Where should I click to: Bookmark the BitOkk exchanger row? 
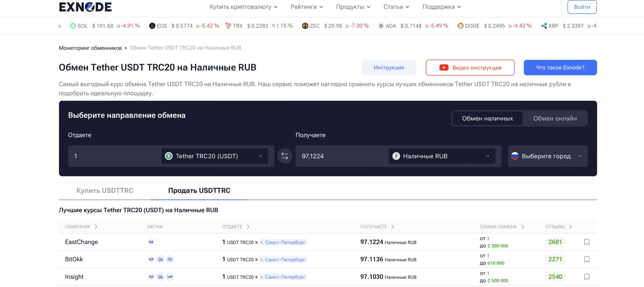click(587, 259)
